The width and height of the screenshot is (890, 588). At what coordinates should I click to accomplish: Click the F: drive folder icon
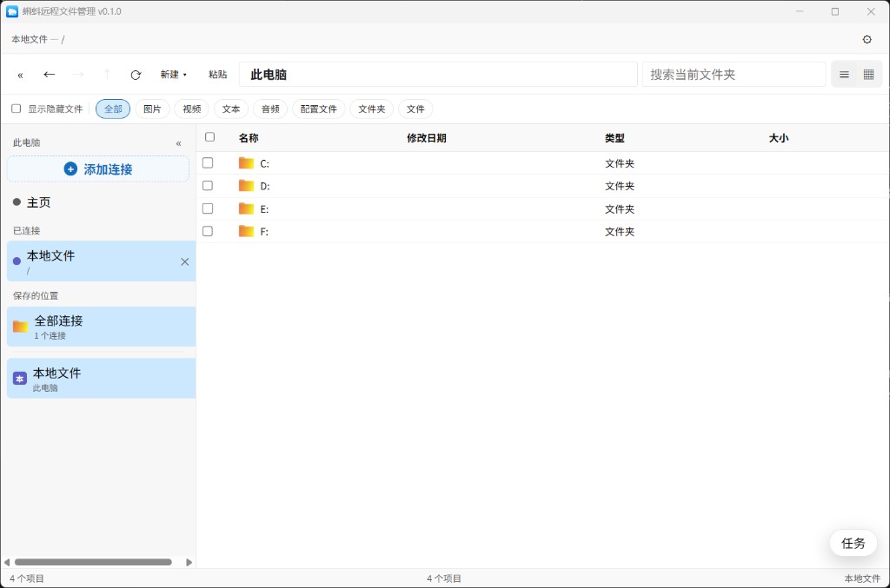click(x=246, y=231)
